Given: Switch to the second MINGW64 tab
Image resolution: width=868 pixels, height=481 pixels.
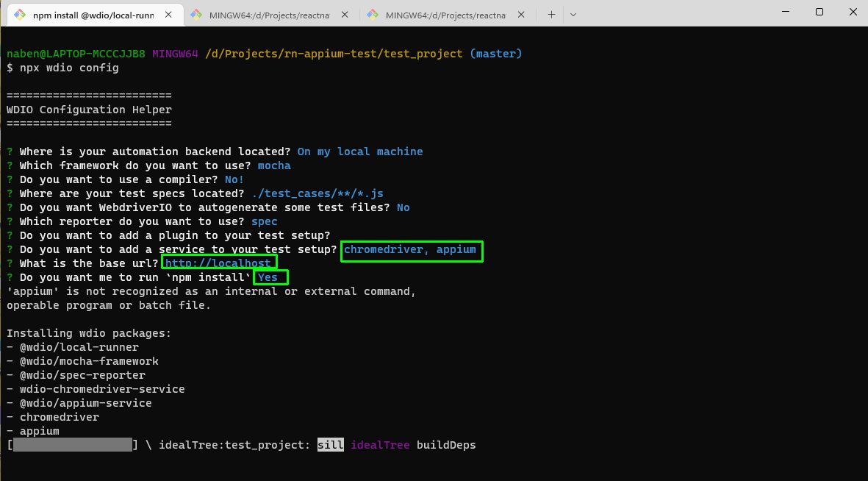Looking at the screenshot, I should pos(269,15).
